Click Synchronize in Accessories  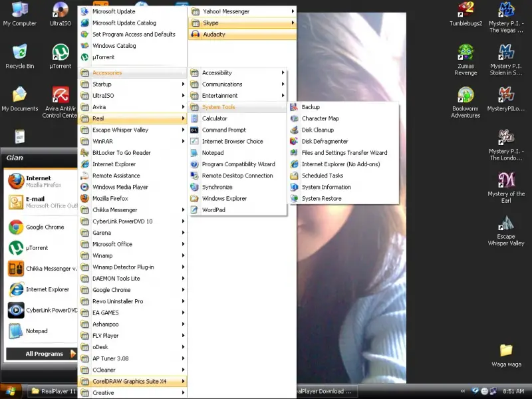pos(237,187)
